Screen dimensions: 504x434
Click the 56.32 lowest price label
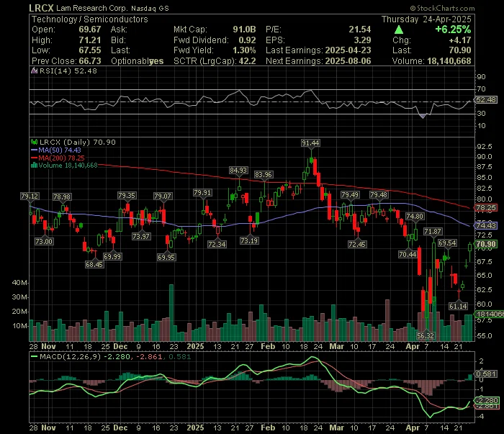(x=426, y=336)
